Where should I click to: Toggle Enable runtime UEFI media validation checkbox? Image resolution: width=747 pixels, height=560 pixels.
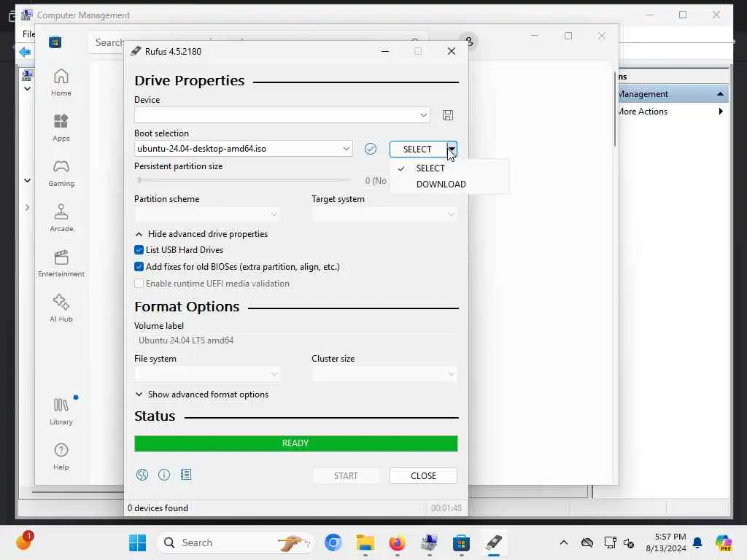[x=139, y=284]
